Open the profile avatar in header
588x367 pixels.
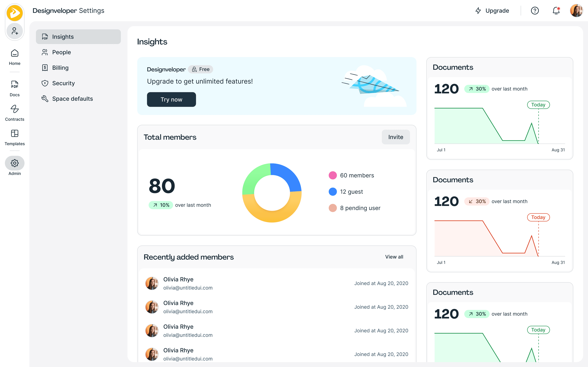click(576, 11)
